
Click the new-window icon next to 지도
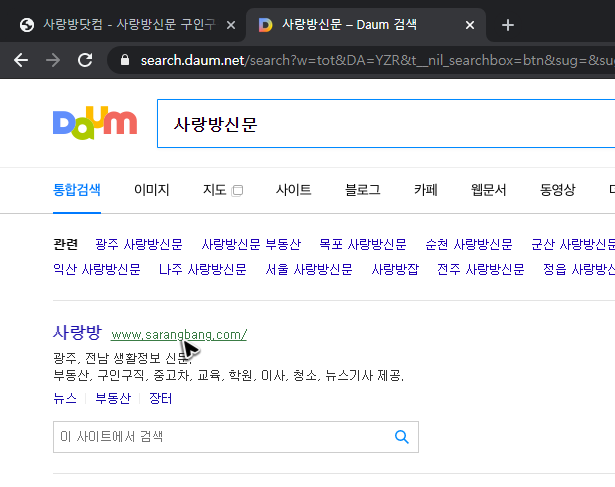tap(237, 191)
